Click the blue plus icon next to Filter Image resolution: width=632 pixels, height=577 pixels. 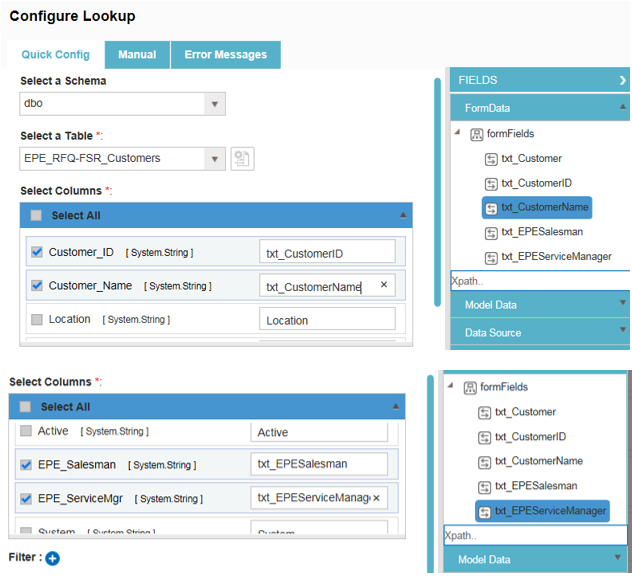[x=52, y=558]
